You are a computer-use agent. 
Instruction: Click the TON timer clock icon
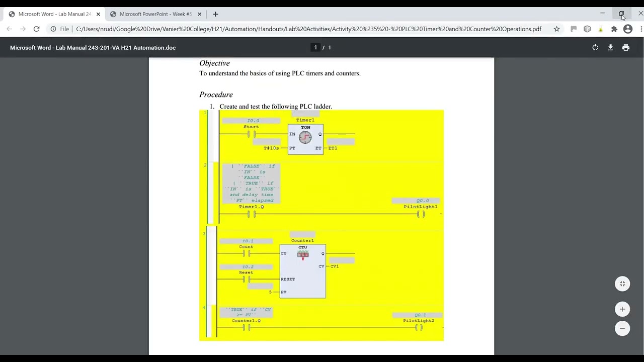[305, 137]
